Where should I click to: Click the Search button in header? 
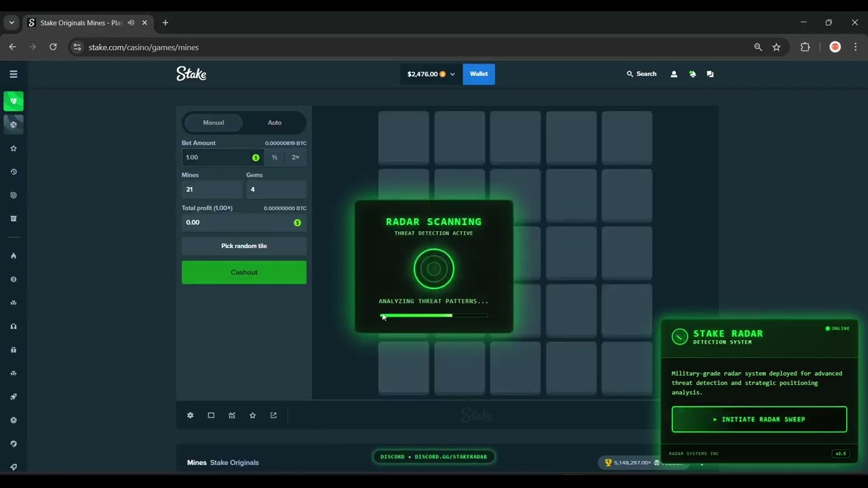tap(642, 74)
